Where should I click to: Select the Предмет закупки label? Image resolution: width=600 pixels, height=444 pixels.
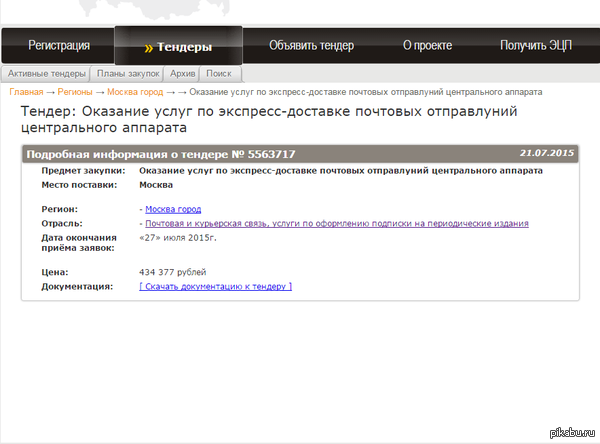(x=83, y=171)
